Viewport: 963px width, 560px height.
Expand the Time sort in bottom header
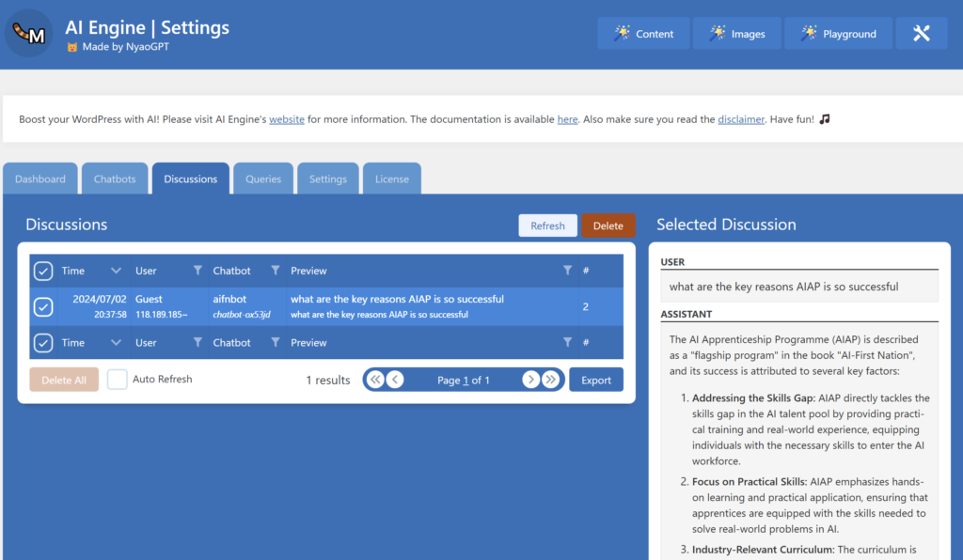[x=116, y=343]
